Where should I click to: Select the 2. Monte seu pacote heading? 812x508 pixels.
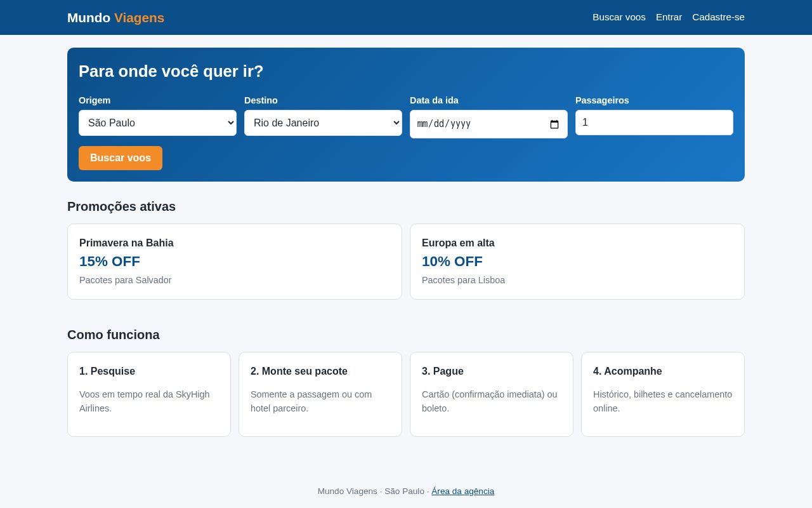tap(299, 371)
